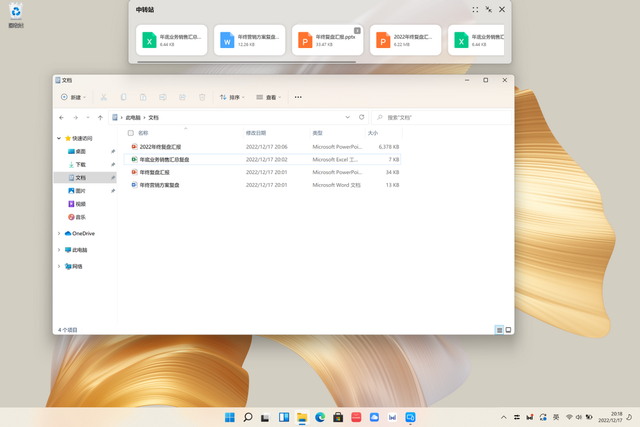Sort files by the 大小 column
Image resolution: width=640 pixels, height=427 pixels.
coord(384,133)
